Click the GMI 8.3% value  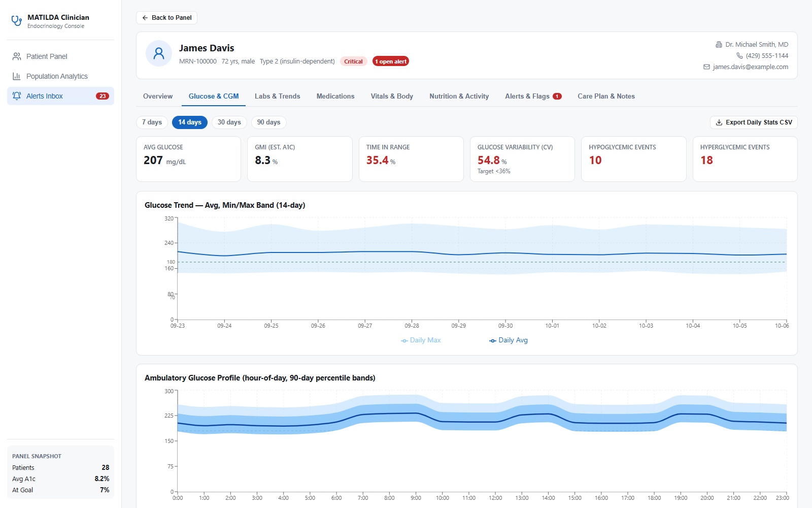(x=266, y=161)
